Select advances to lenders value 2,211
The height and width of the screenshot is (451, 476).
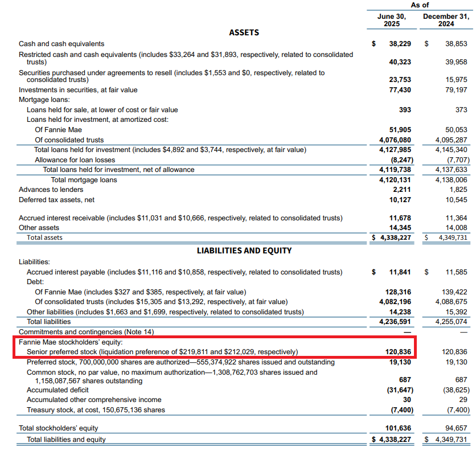401,190
